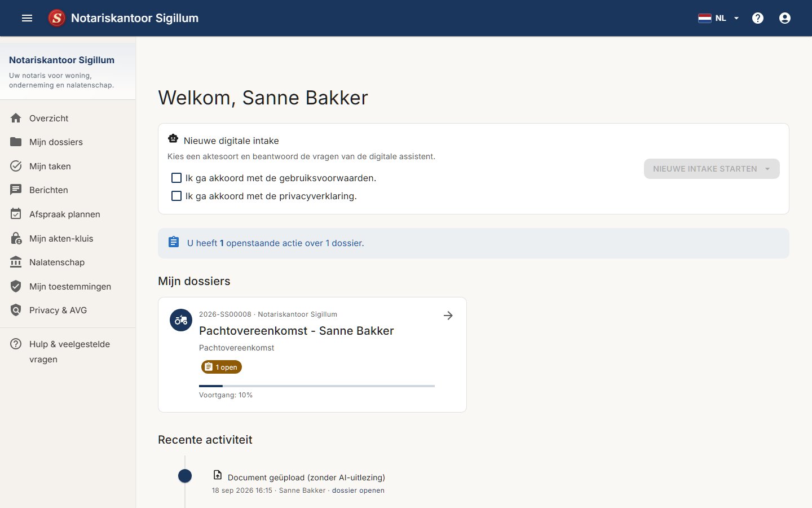Click the Voortgang progress bar

[x=317, y=386]
